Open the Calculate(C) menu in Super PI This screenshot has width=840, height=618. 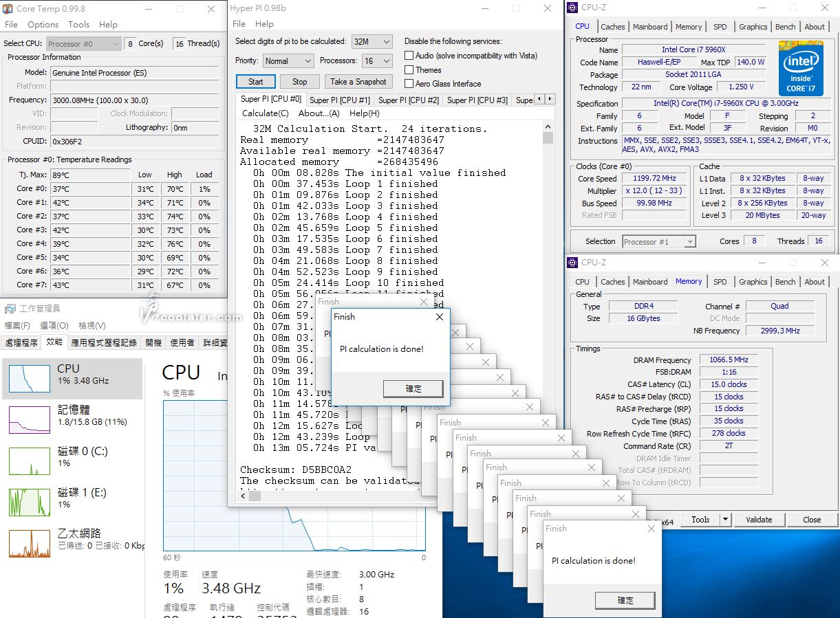[266, 113]
